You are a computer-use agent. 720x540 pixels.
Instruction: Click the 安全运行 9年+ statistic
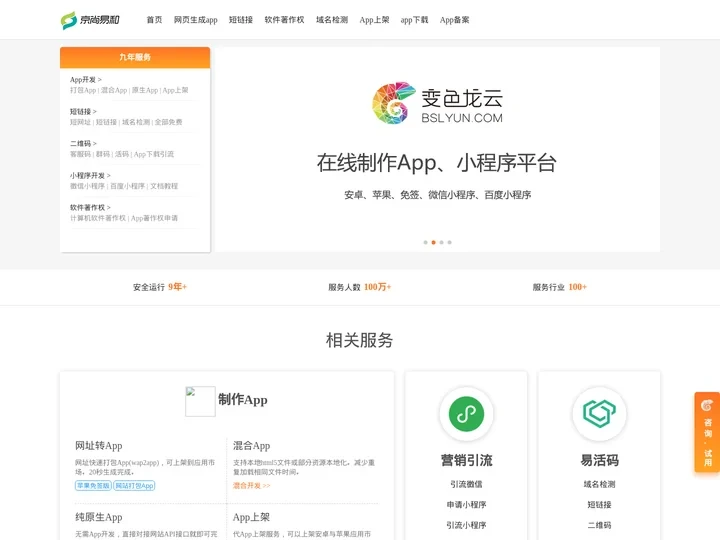(x=160, y=287)
